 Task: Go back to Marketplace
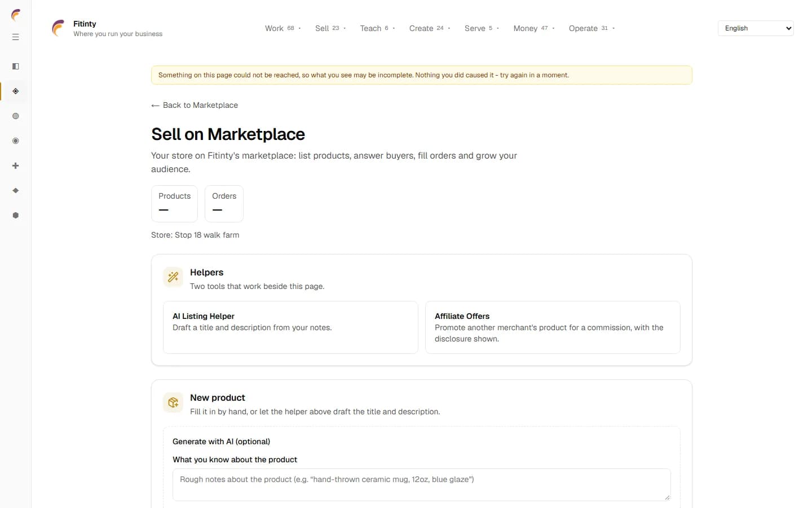(195, 105)
